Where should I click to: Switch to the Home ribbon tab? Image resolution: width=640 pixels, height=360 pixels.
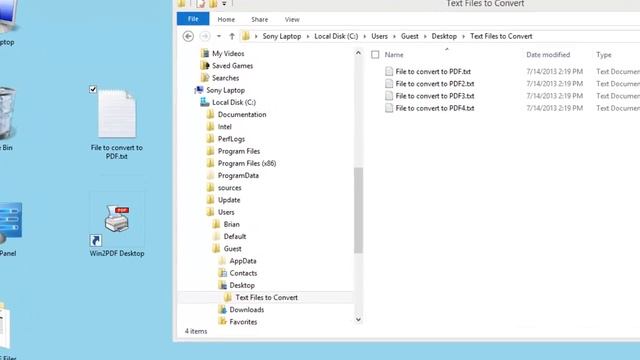click(226, 19)
